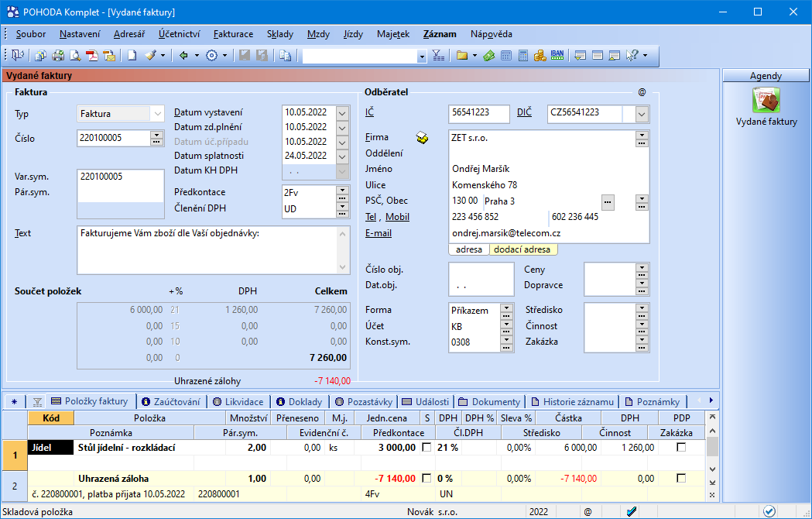Click the @ icon above Odběratel
This screenshot has width=812, height=519.
click(x=642, y=91)
